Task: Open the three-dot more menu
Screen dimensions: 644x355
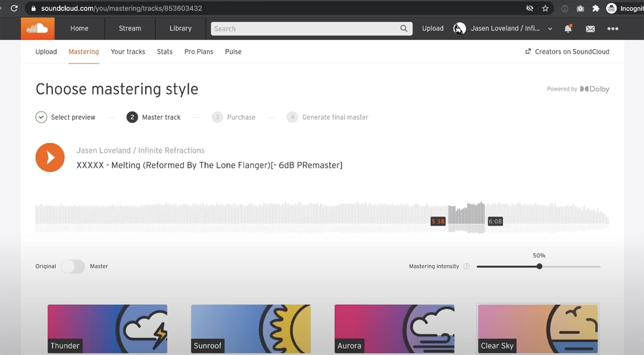Action: pyautogui.click(x=613, y=28)
